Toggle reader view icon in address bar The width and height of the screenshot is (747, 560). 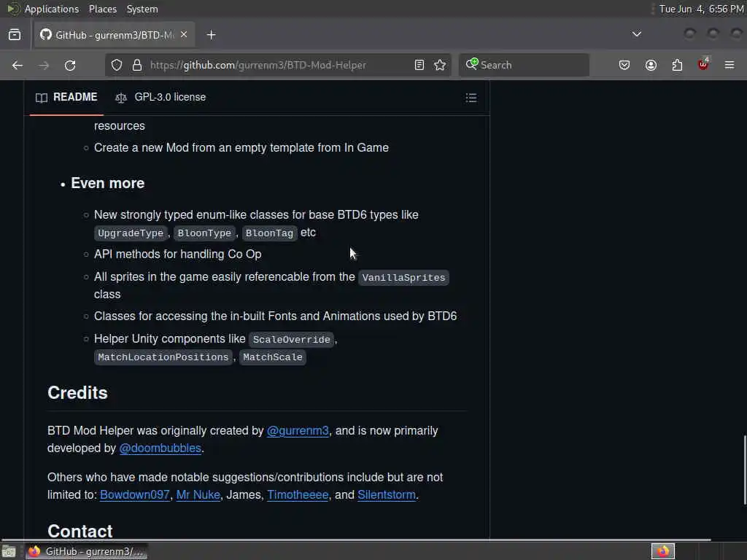click(419, 65)
